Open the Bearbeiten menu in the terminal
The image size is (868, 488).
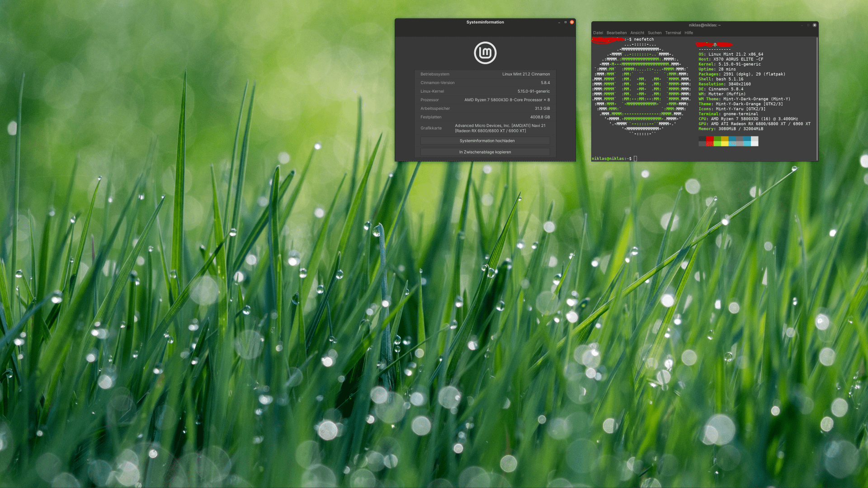(x=617, y=33)
